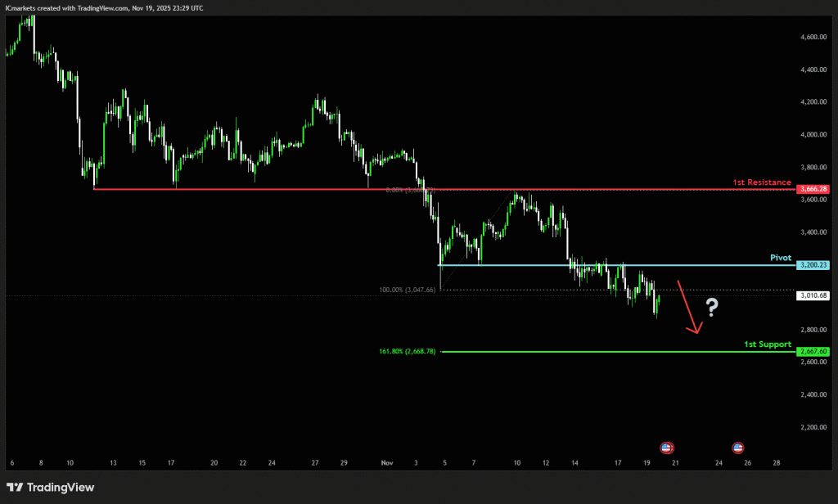Click the Nov label on time axis
Image resolution: width=838 pixels, height=504 pixels.
coord(388,463)
